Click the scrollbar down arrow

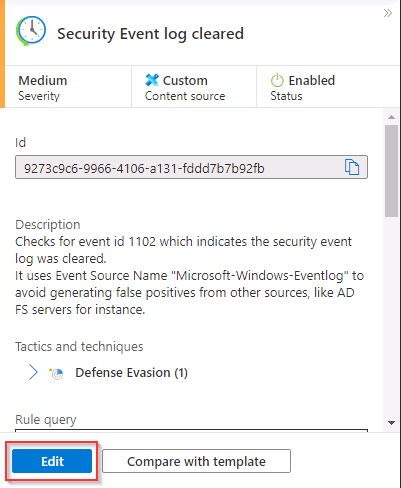pyautogui.click(x=392, y=423)
